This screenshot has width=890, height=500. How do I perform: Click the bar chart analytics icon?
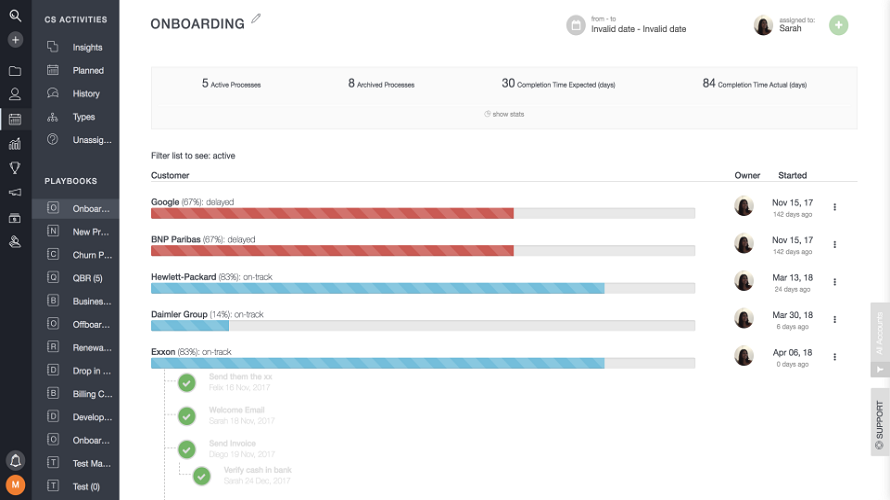(x=15, y=144)
